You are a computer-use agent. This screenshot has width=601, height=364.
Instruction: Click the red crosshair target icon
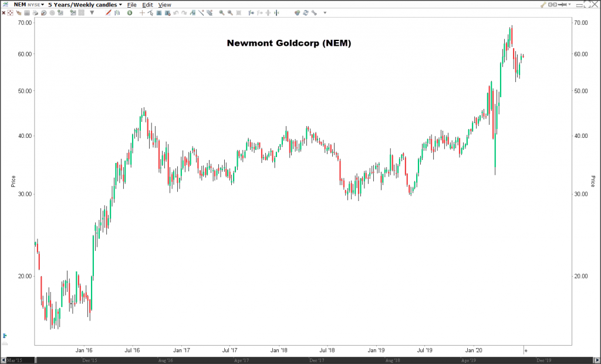[x=10, y=13]
